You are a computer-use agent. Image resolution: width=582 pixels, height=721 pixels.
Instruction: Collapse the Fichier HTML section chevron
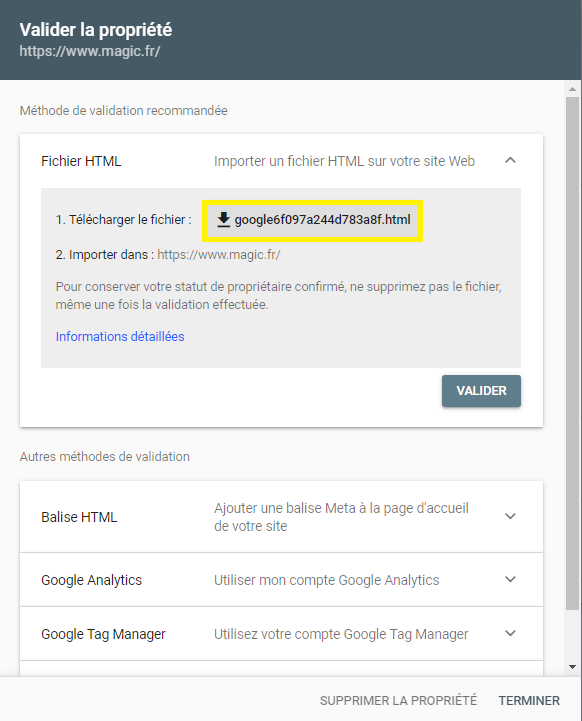click(510, 160)
